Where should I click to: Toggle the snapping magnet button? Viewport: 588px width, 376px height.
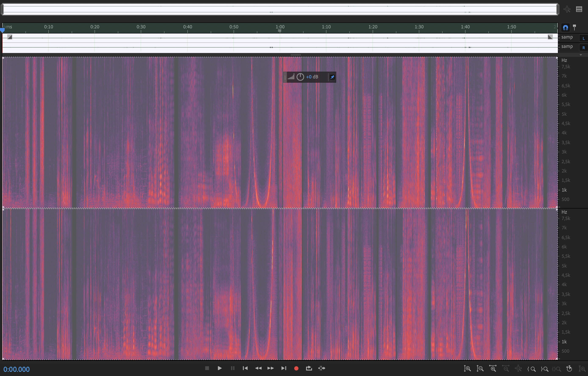pos(566,28)
